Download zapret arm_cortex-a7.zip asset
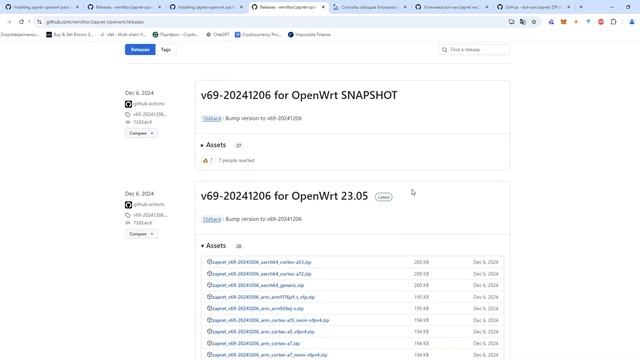 [256, 344]
